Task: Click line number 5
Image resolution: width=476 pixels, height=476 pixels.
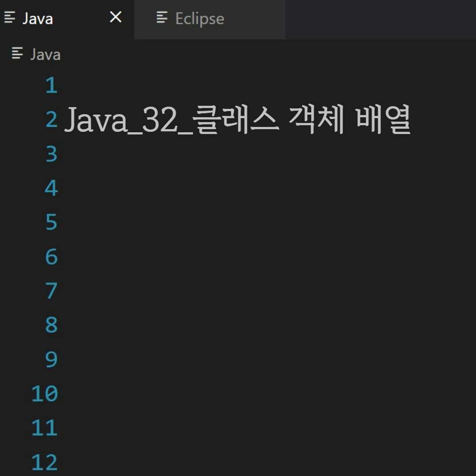Action: coord(52,222)
